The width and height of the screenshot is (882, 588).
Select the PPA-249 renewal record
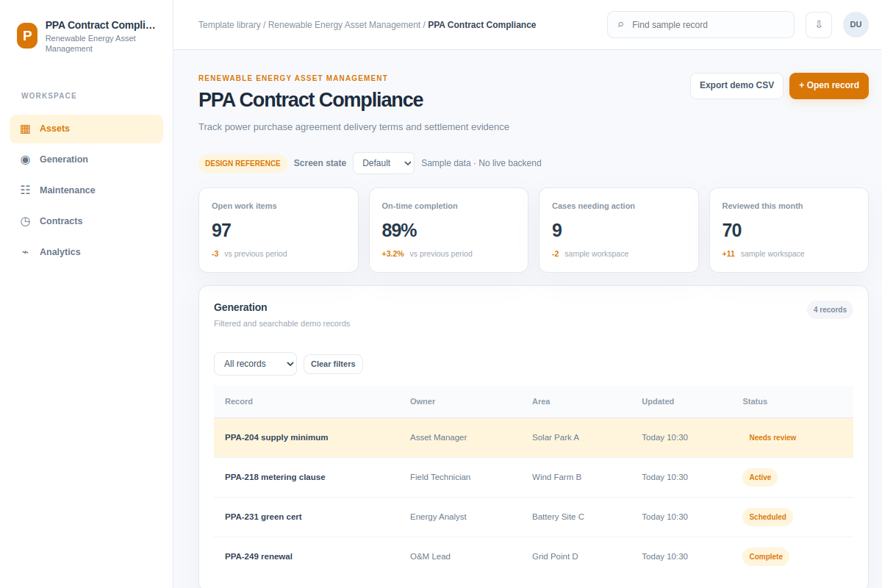(x=534, y=556)
